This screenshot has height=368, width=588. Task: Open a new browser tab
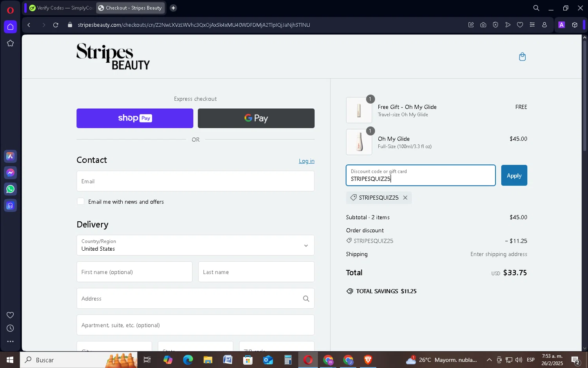pos(173,8)
